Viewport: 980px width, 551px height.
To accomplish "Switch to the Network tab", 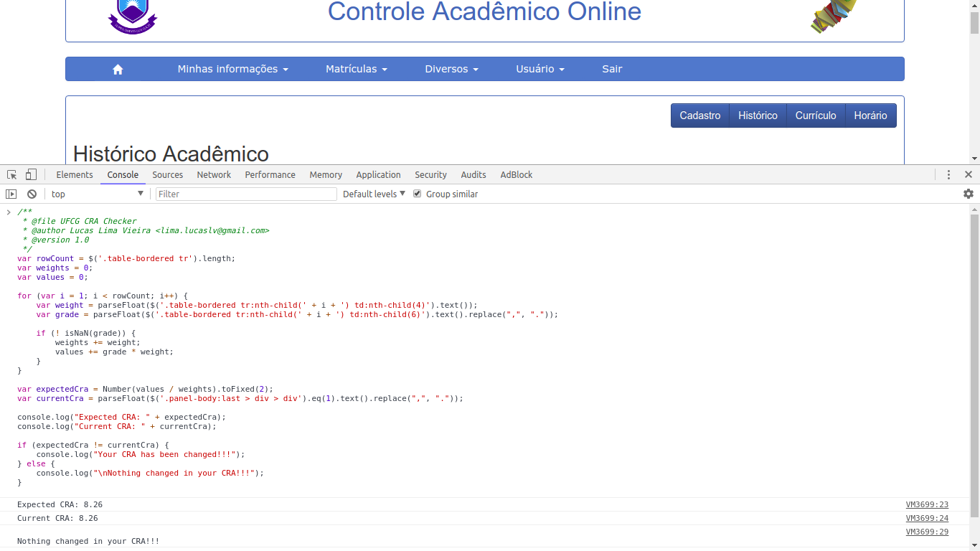I will click(x=214, y=174).
